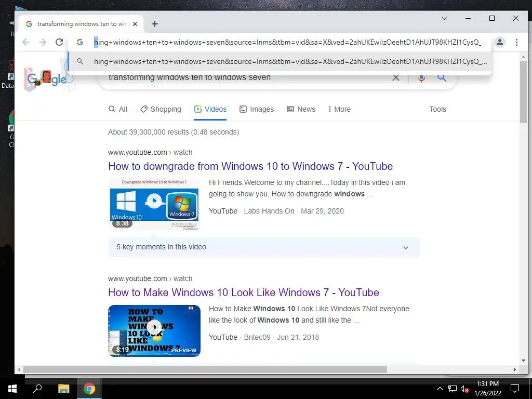The height and width of the screenshot is (399, 532).
Task: Open the taskbar clock showing 1:31 PM
Action: 487,389
